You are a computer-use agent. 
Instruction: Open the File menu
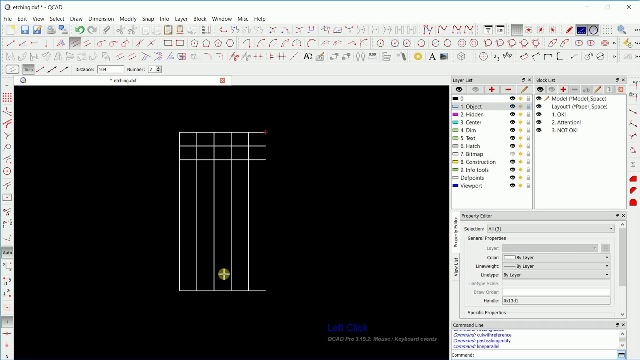point(8,19)
